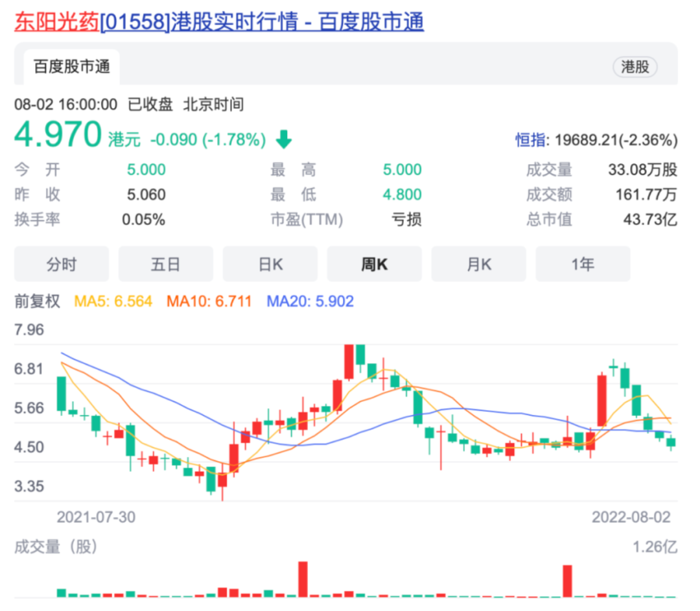Image resolution: width=700 pixels, height=611 pixels.
Task: Switch to the 五日 chart view
Action: [x=165, y=264]
